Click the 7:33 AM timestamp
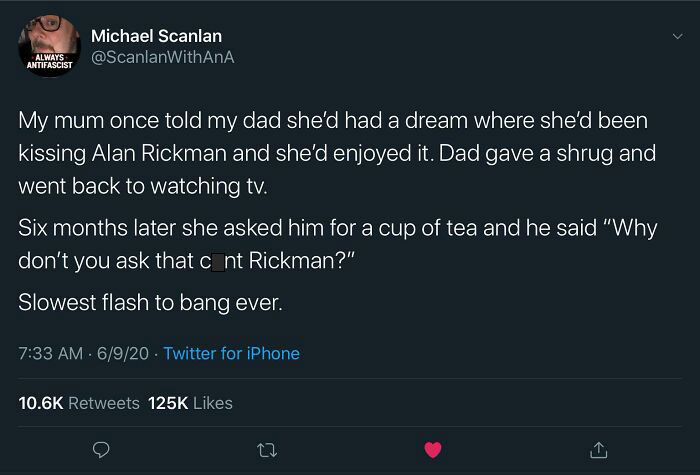700x475 pixels. 50,353
